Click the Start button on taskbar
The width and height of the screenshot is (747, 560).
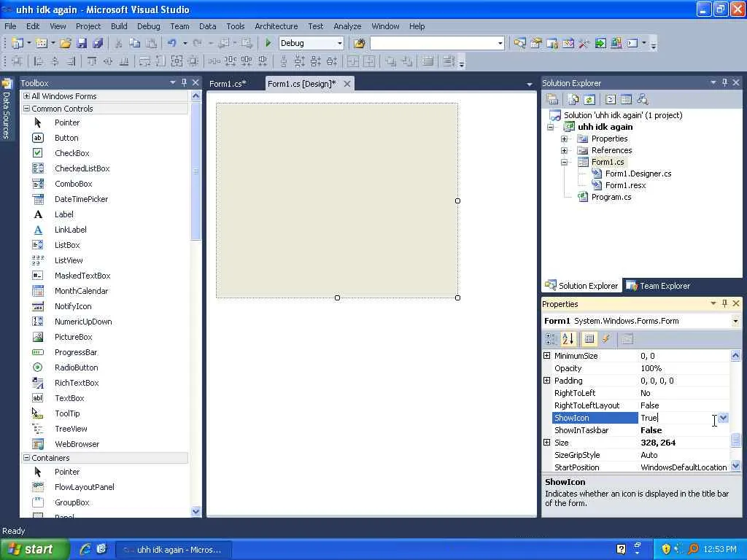[35, 549]
